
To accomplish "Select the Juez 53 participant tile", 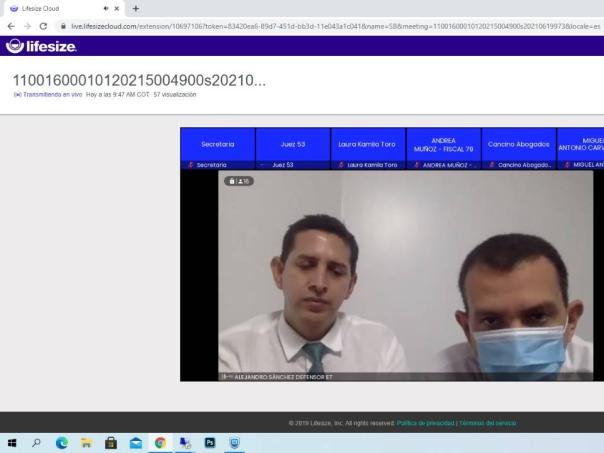I will pyautogui.click(x=292, y=144).
